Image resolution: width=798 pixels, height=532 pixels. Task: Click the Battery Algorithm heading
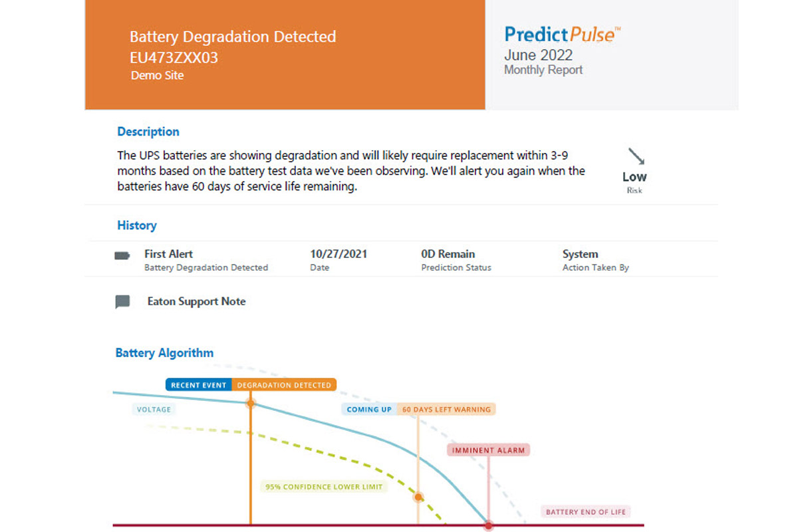[x=164, y=353]
